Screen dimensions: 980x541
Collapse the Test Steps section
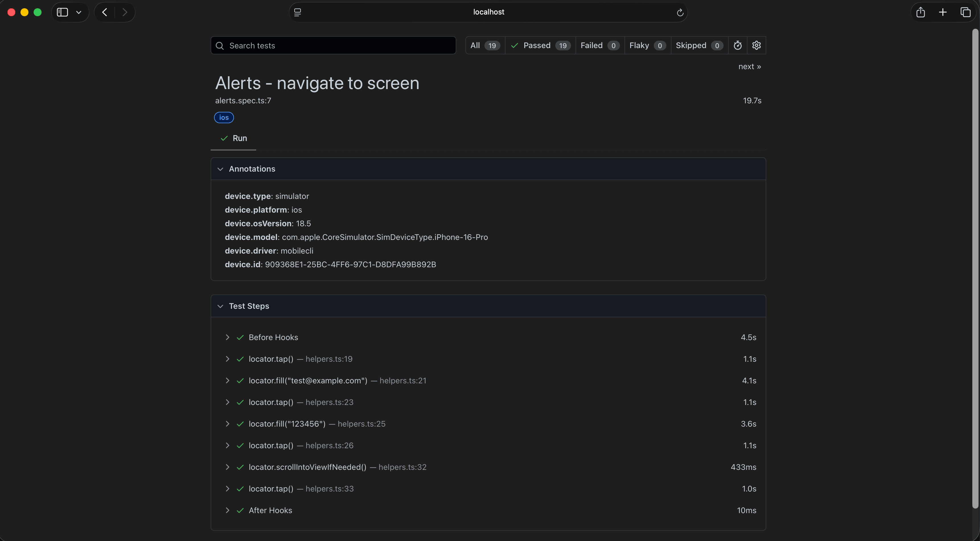pos(220,306)
